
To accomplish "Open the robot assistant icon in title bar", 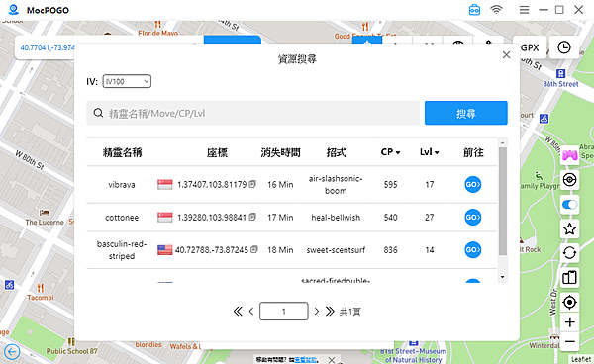I will click(x=474, y=10).
